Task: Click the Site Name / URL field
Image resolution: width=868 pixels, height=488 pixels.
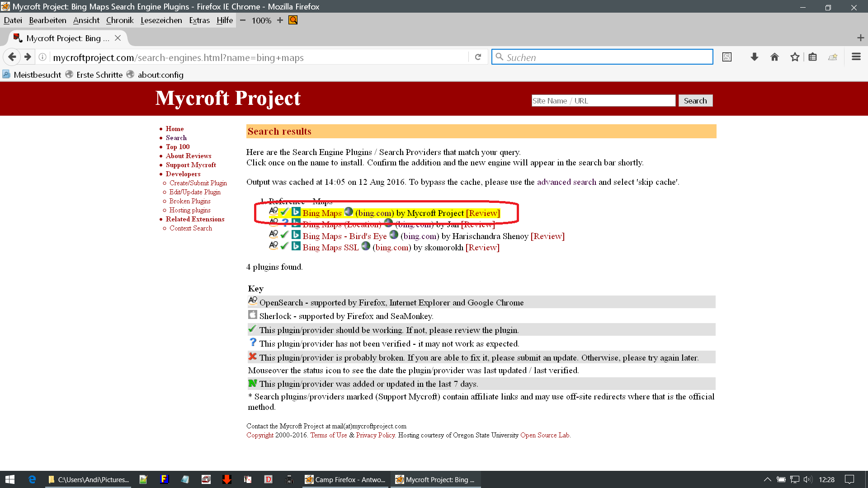Action: (x=603, y=101)
